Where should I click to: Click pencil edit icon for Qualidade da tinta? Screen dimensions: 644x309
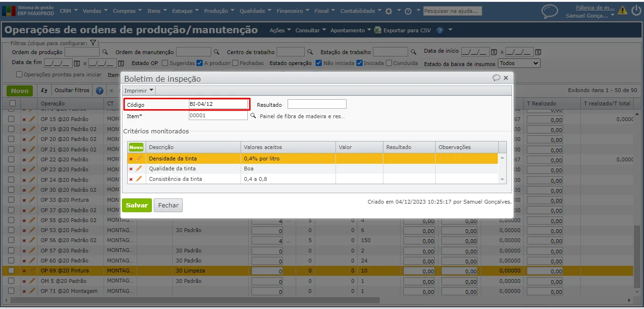tap(139, 169)
